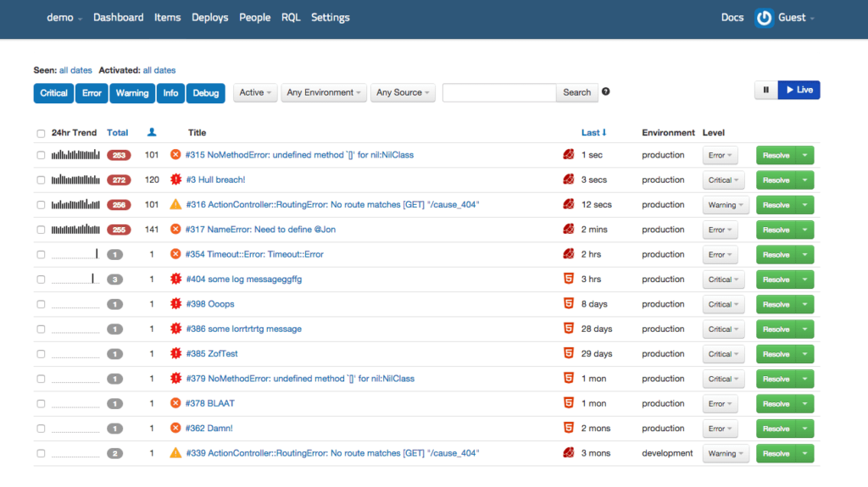Viewport: 868px width, 487px height.
Task: Toggle the Critical level filter
Action: 53,93
